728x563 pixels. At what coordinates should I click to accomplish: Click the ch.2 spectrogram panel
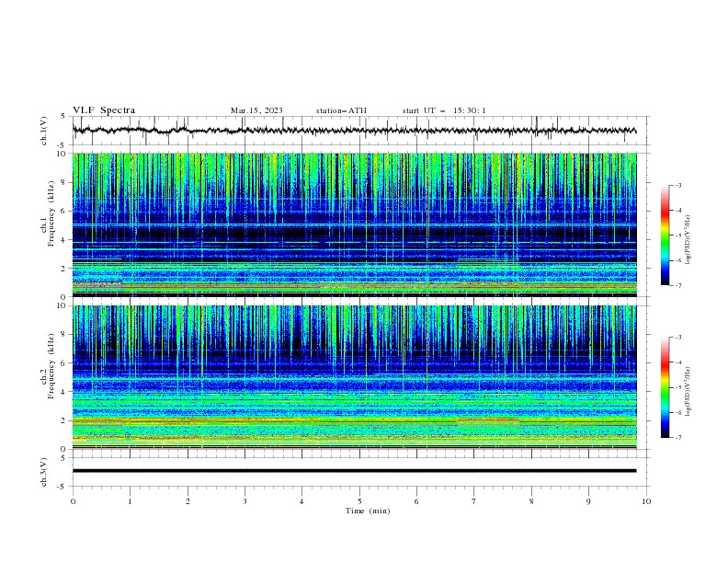[354, 377]
